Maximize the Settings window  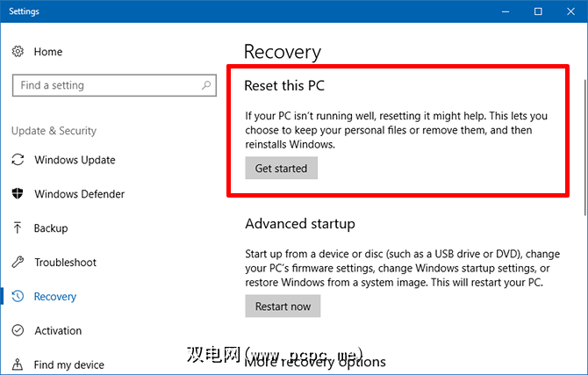[x=539, y=12]
